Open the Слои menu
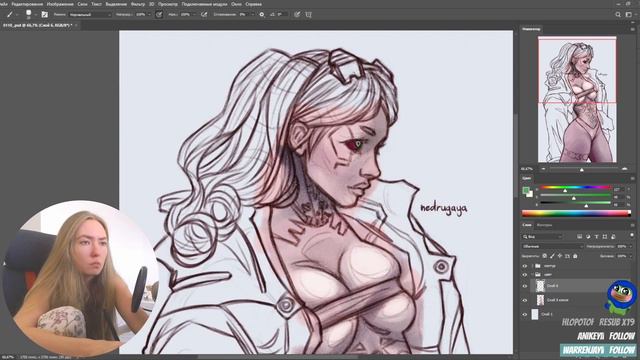Screen dimensions: 640x360 (82, 4)
